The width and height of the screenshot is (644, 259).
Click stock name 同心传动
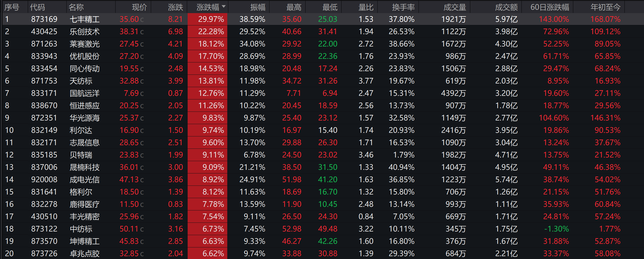tap(85, 69)
